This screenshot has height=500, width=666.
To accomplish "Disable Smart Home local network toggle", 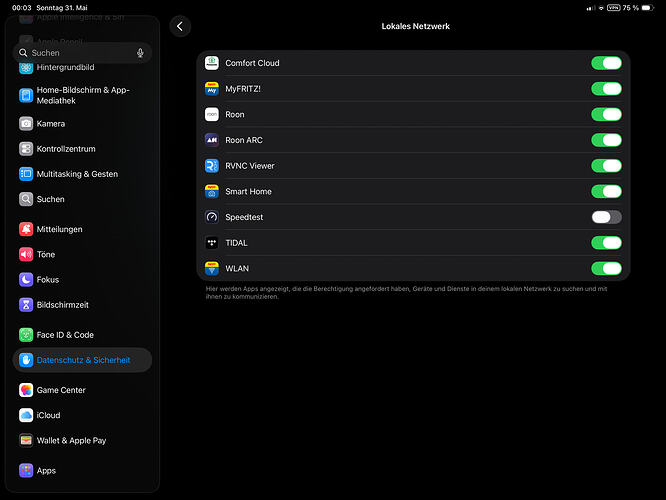I will (606, 191).
